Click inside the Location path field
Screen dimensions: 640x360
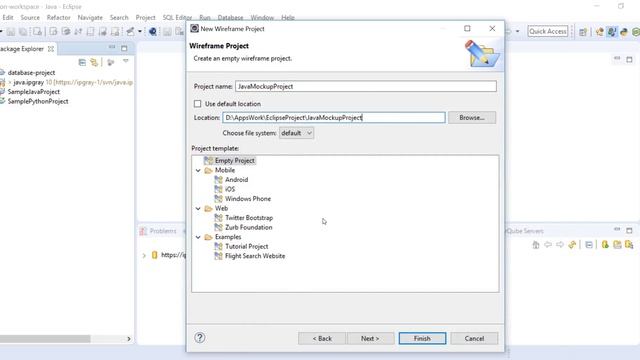pyautogui.click(x=334, y=118)
